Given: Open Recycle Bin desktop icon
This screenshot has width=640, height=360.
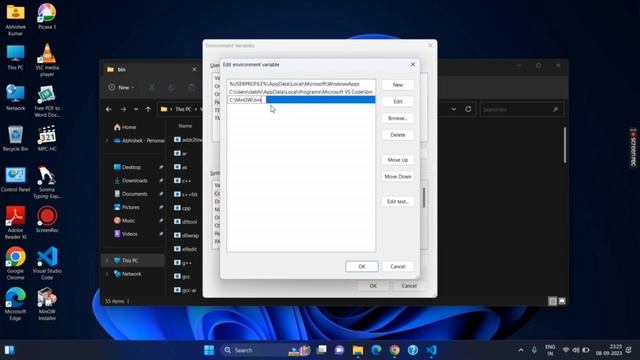Looking at the screenshot, I should click(x=16, y=139).
